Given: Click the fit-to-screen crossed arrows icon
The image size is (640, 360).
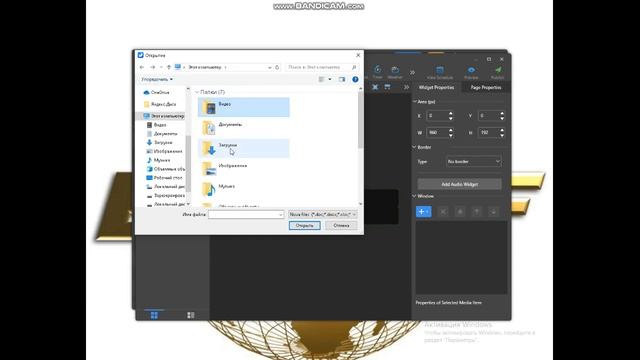Looking at the screenshot, I should [375, 87].
